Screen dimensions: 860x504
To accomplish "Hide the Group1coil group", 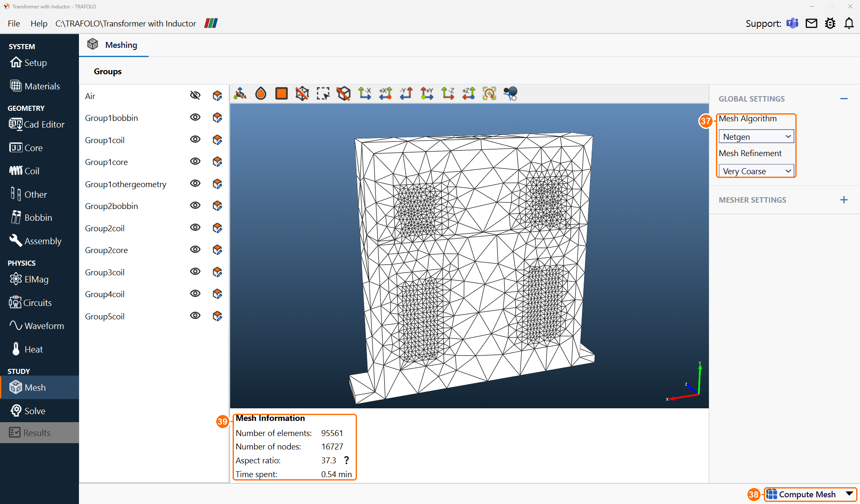I will pos(195,139).
